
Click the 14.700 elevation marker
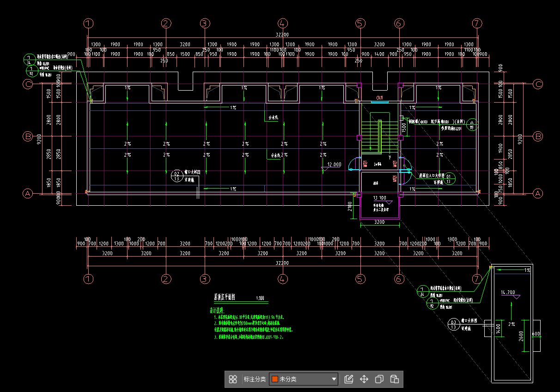click(x=508, y=293)
